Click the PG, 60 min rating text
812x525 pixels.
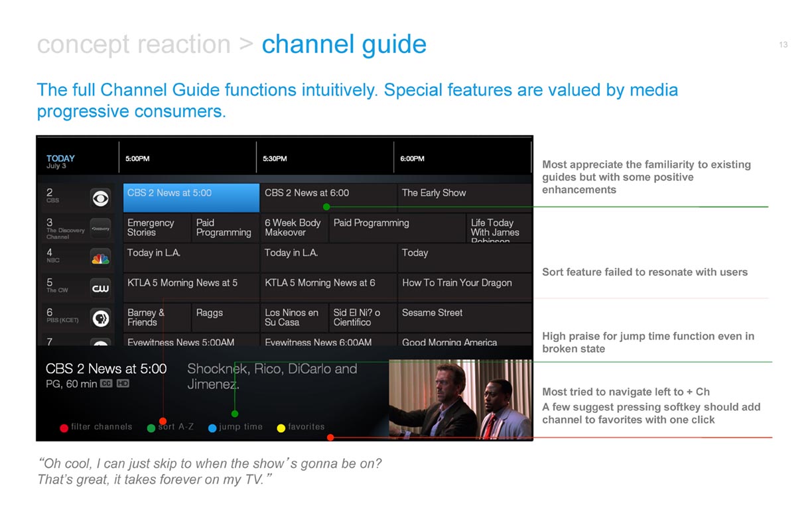[x=71, y=384]
